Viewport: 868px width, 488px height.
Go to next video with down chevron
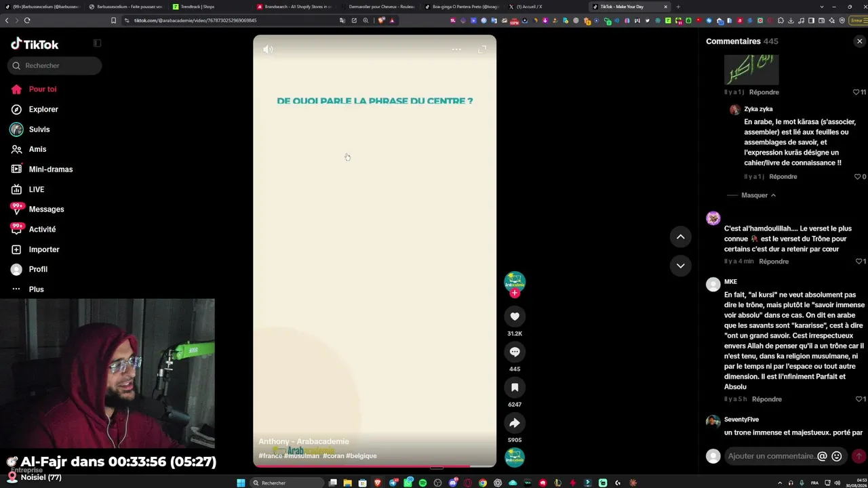coord(681,266)
